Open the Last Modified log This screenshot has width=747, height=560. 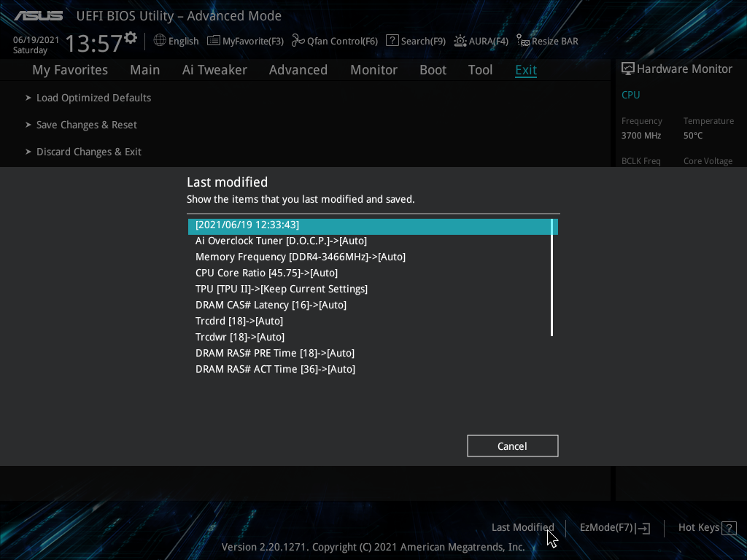pos(522,527)
